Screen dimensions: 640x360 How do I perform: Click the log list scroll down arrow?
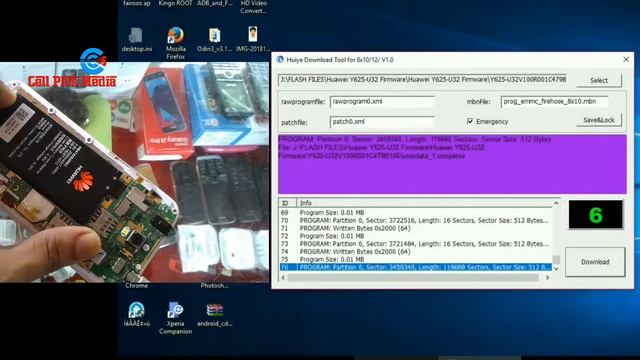556,269
